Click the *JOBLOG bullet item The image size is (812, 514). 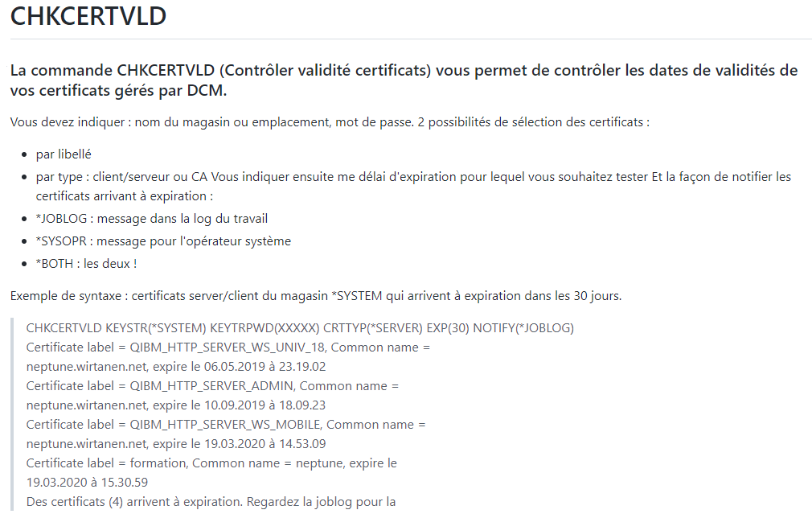tap(152, 219)
